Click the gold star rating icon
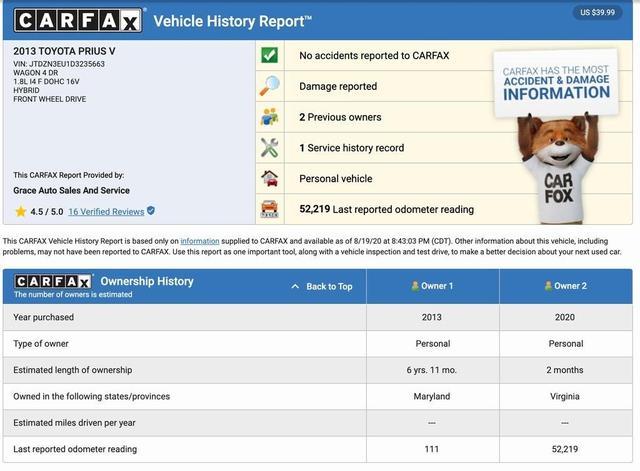The width and height of the screenshot is (640, 471). pyautogui.click(x=20, y=212)
